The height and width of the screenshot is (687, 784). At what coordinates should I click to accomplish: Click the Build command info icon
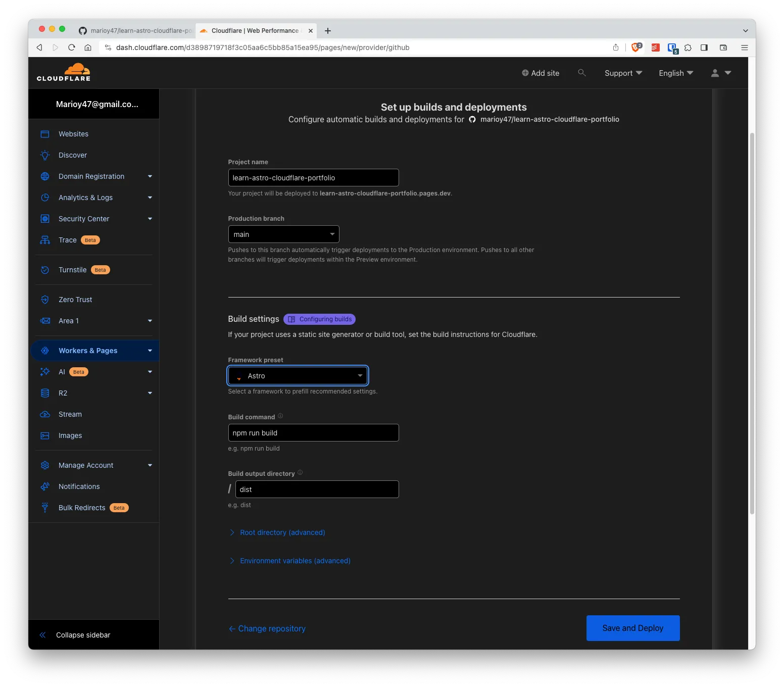(x=280, y=416)
